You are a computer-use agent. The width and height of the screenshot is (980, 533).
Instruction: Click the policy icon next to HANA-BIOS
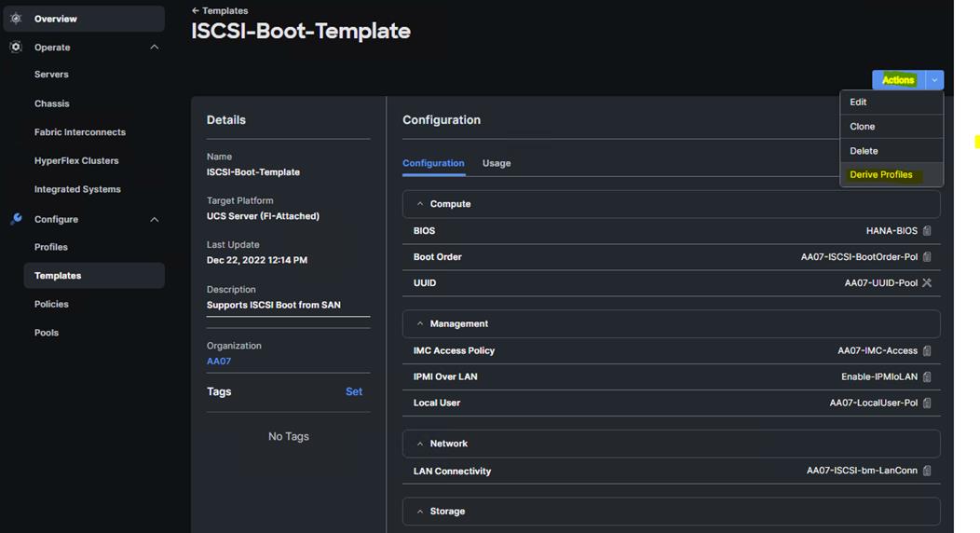pyautogui.click(x=927, y=230)
